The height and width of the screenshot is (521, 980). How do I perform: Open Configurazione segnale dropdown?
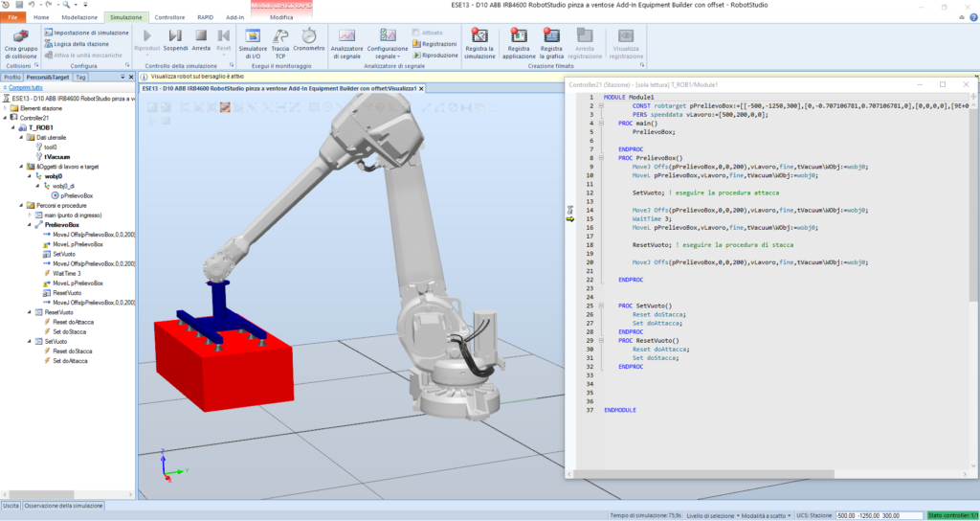coord(388,43)
